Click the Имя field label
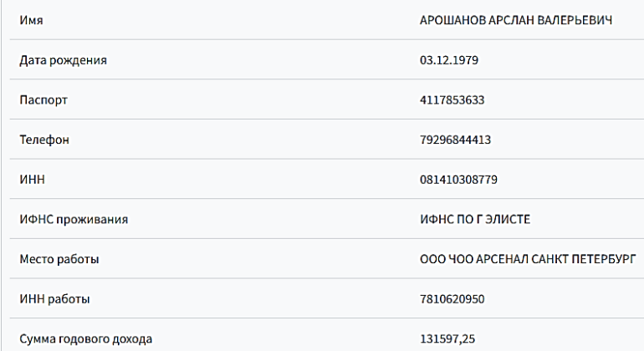The width and height of the screenshot is (644, 351). pyautogui.click(x=31, y=20)
